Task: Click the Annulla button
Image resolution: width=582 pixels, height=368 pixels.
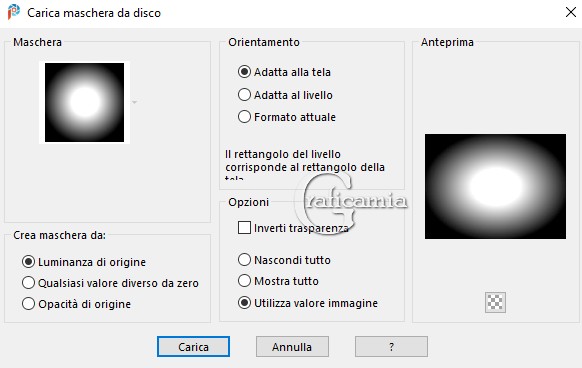Action: pyautogui.click(x=292, y=346)
